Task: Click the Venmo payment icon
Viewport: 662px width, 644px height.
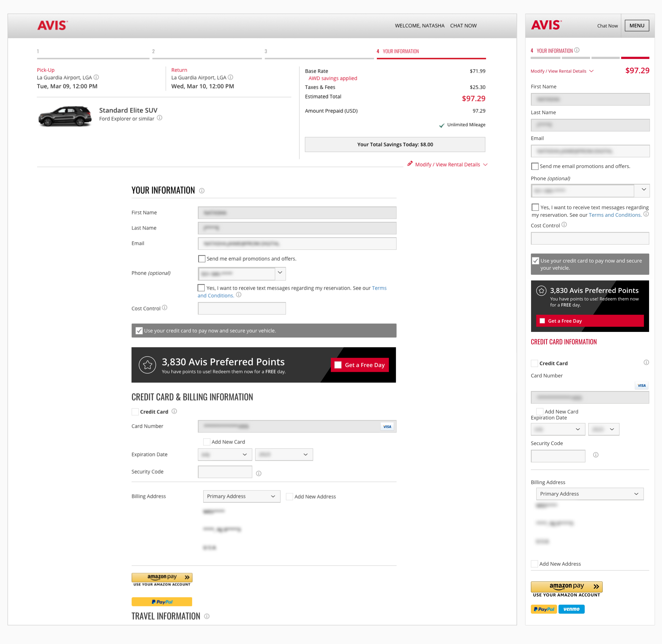Action: pos(571,609)
